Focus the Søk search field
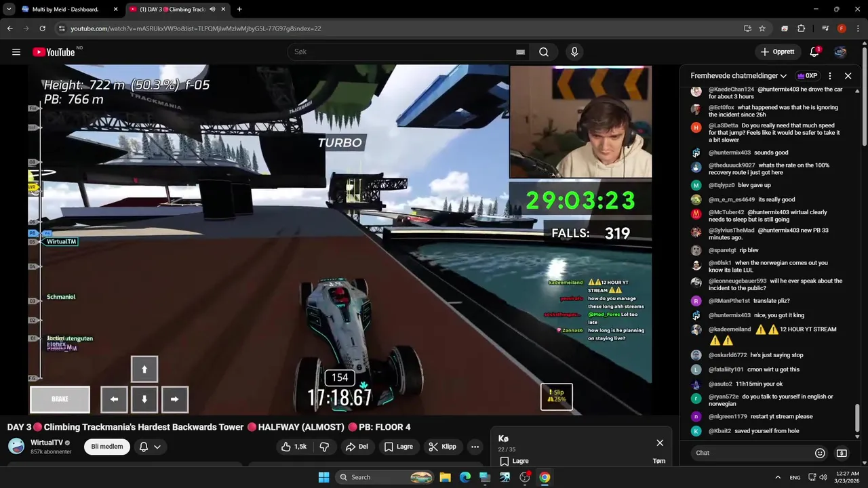This screenshot has height=488, width=868. [403, 52]
